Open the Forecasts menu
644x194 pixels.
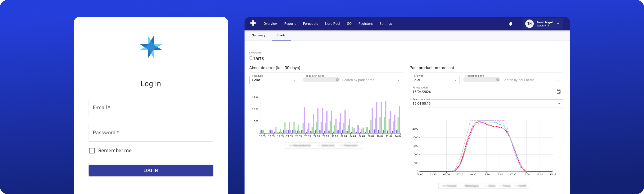(310, 24)
